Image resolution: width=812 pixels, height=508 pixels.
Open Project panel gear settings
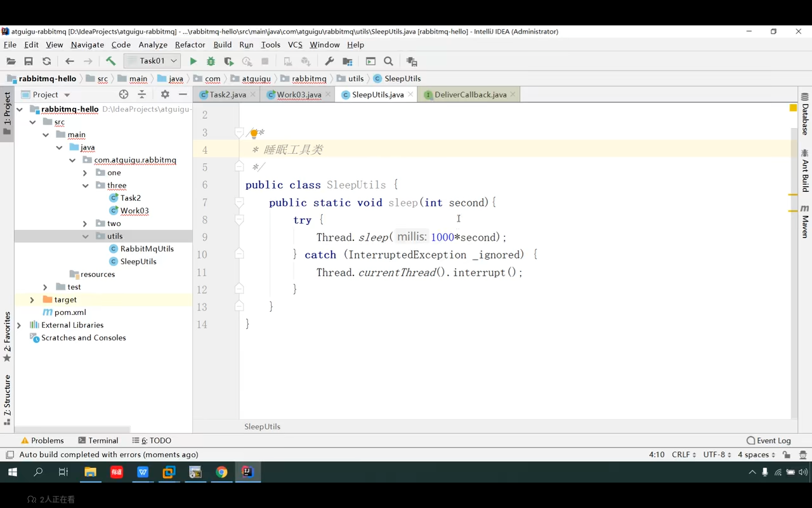coord(165,95)
